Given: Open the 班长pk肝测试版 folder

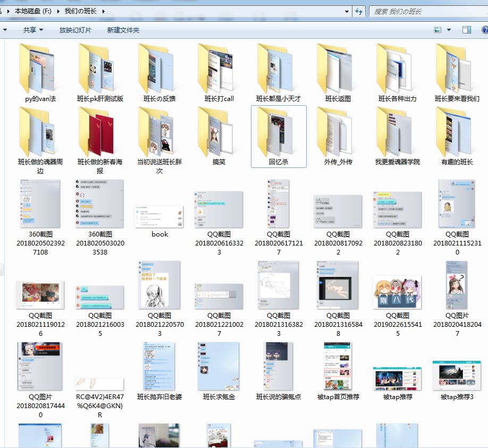Looking at the screenshot, I should pyautogui.click(x=100, y=73).
